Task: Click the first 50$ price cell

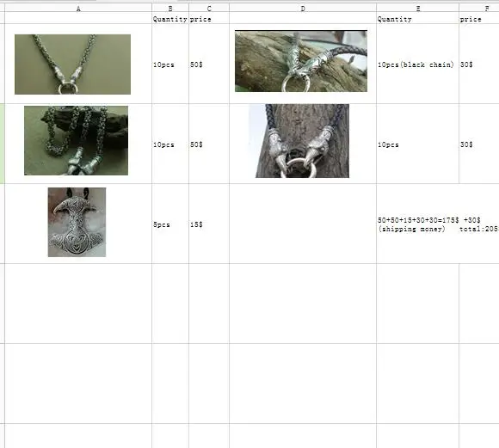Action: pos(209,64)
